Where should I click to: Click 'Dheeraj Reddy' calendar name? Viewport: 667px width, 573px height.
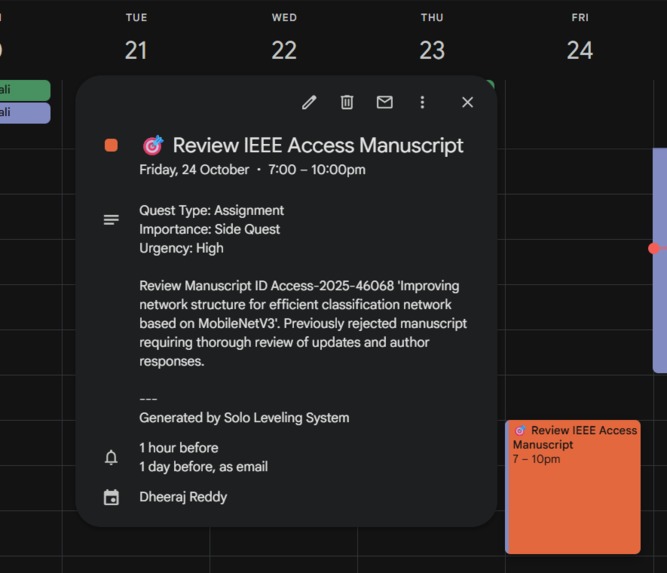tap(183, 497)
